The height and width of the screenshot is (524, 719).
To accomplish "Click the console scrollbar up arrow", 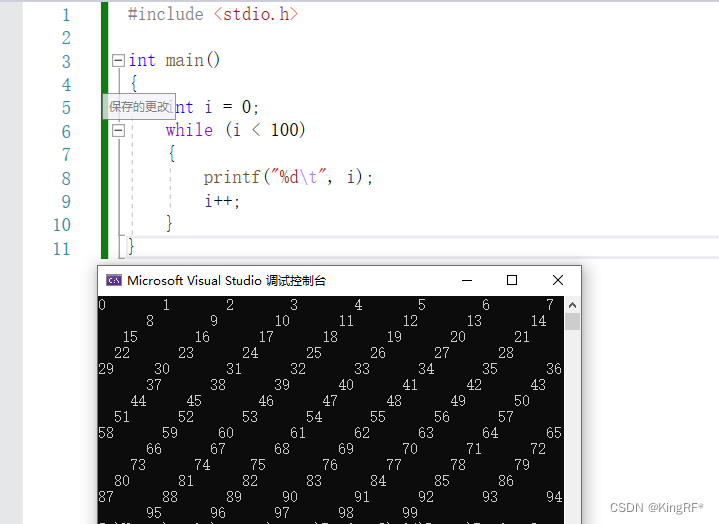I will (x=572, y=305).
